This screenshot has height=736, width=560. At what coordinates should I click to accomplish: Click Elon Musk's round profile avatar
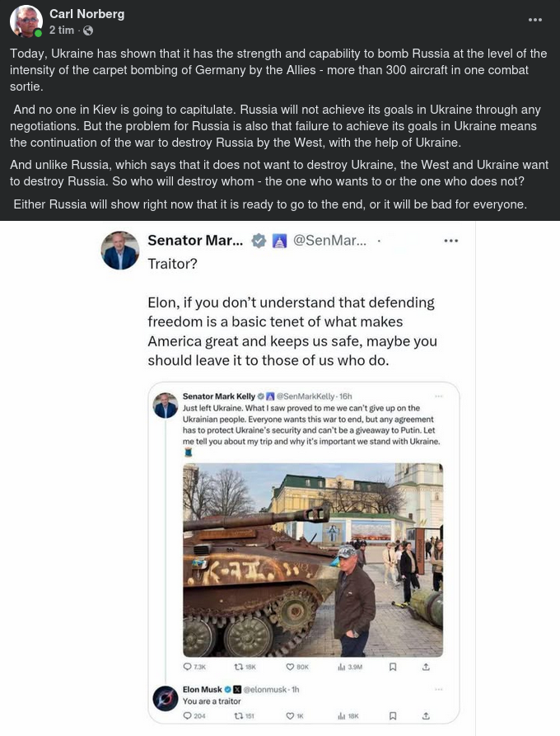tap(166, 699)
